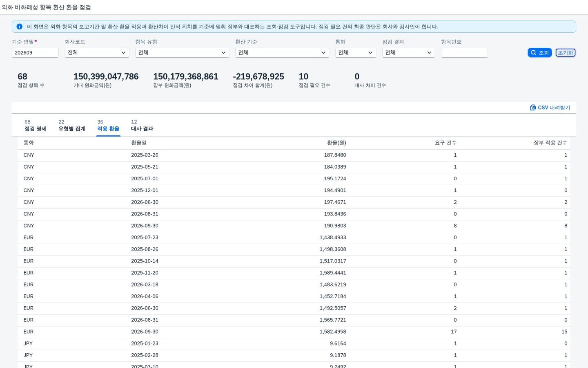588x368 pixels.
Task: Click the 초기화 reset button
Action: (566, 53)
